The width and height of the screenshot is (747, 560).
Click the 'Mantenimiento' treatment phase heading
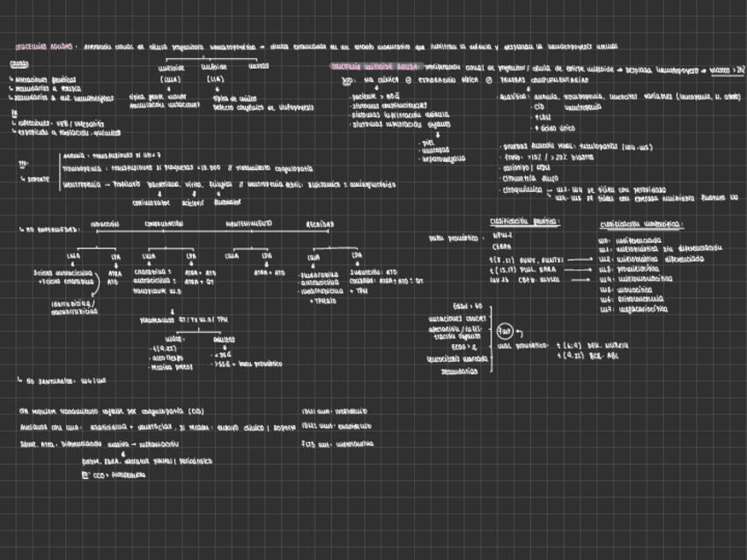coord(248,225)
